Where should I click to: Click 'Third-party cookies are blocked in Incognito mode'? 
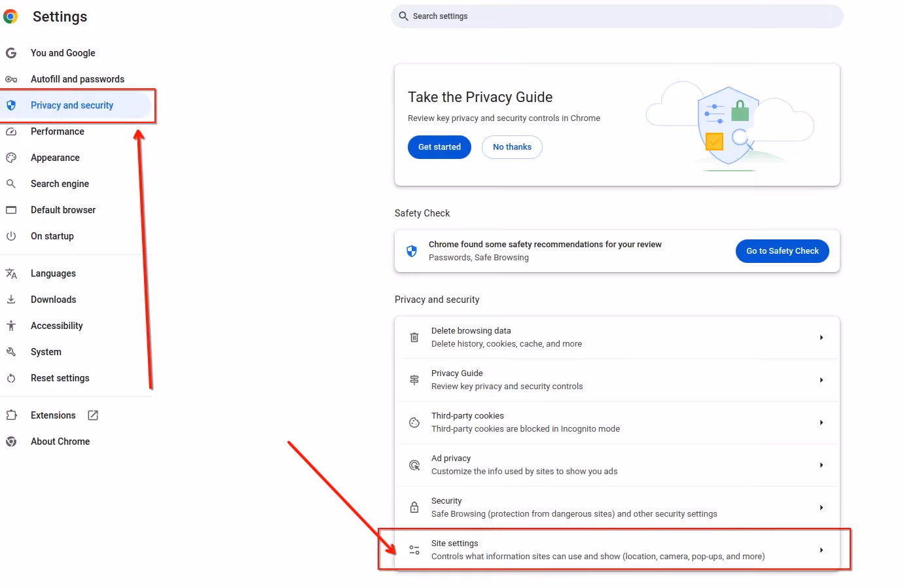526,429
